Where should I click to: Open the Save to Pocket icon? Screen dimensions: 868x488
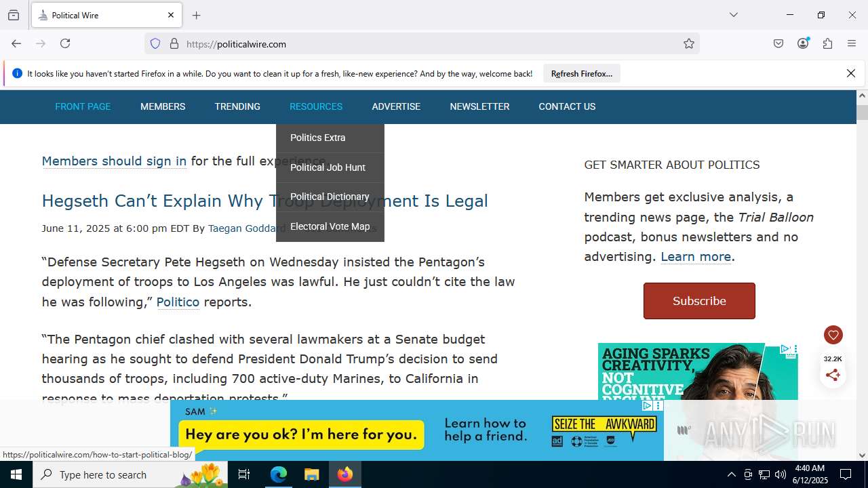(x=778, y=43)
